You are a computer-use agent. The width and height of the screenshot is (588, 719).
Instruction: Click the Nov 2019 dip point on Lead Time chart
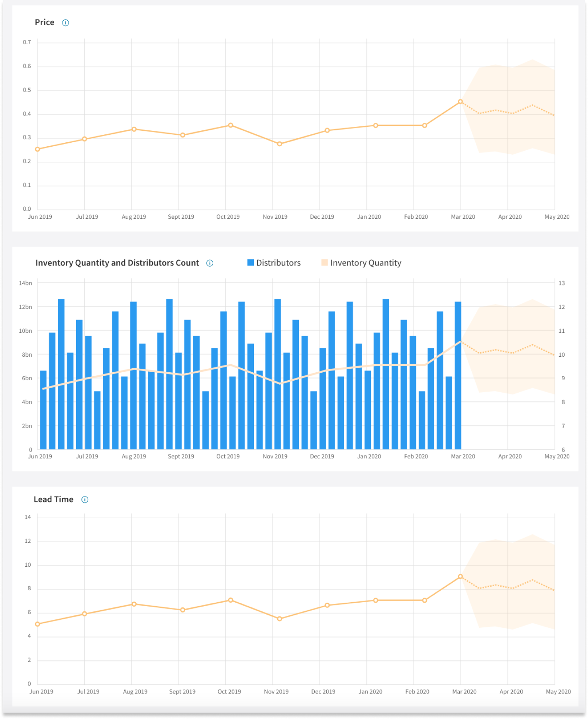[x=279, y=619]
